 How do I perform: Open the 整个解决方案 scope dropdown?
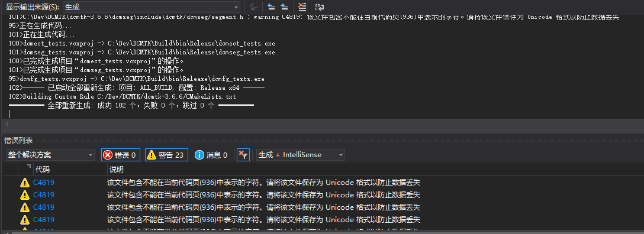tap(50, 155)
